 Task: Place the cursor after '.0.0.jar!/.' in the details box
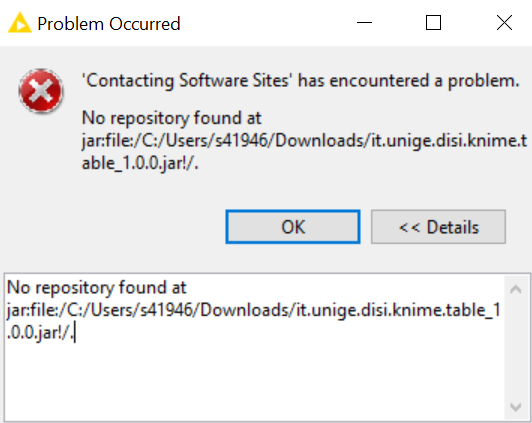pos(75,333)
